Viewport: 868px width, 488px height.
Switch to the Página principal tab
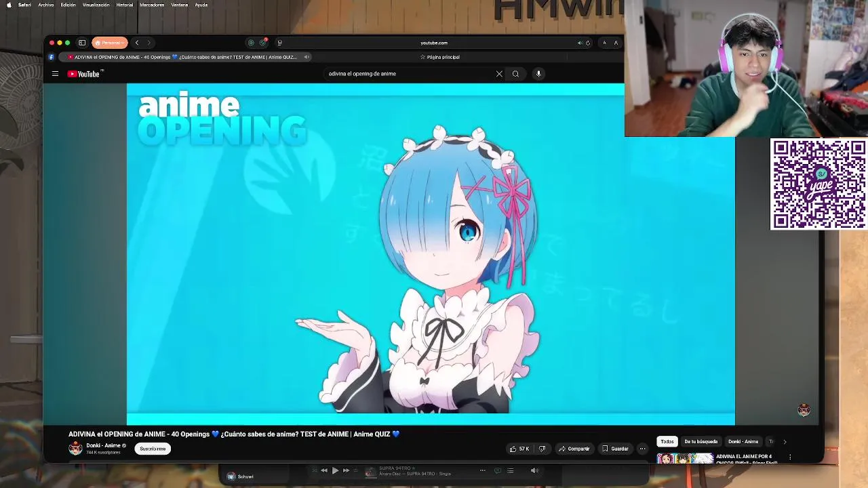point(439,57)
